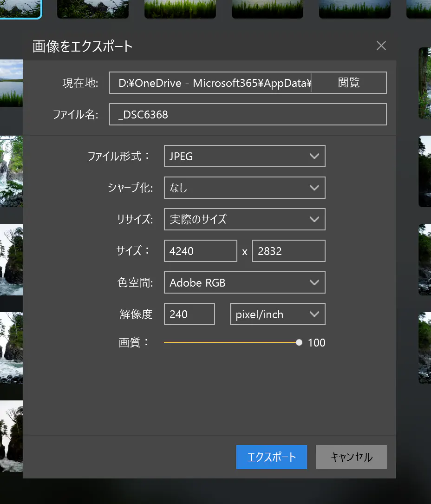
Task: Click the height field showing 2832
Action: [288, 251]
